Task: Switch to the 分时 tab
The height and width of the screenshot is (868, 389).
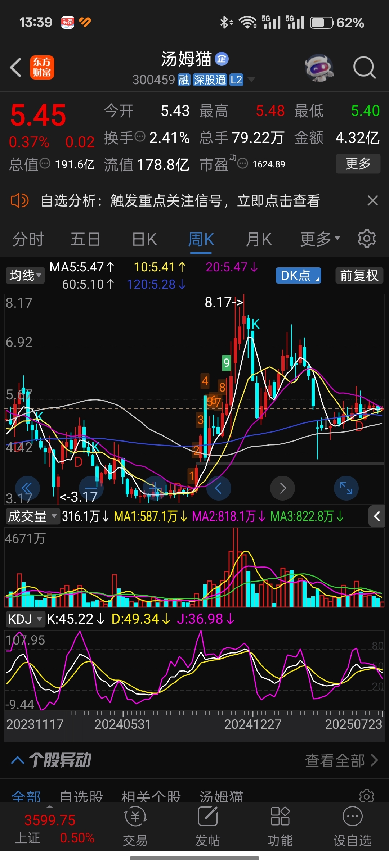Action: point(28,239)
